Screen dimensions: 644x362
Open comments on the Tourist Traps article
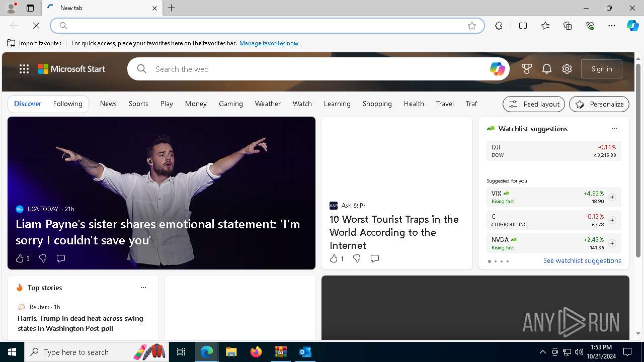pyautogui.click(x=375, y=258)
